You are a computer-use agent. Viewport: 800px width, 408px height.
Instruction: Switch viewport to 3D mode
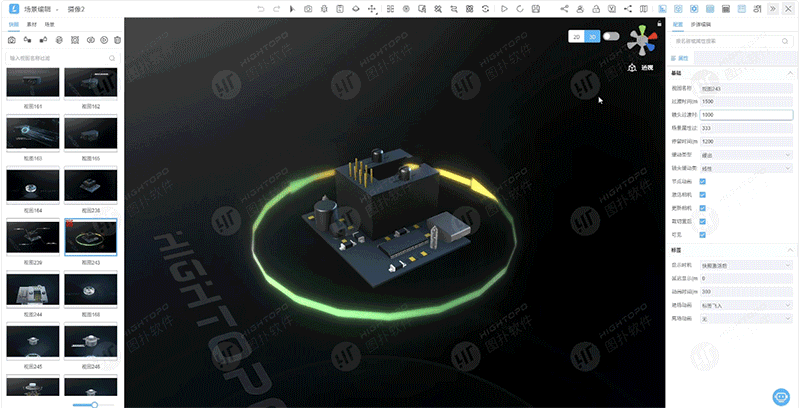pos(592,37)
